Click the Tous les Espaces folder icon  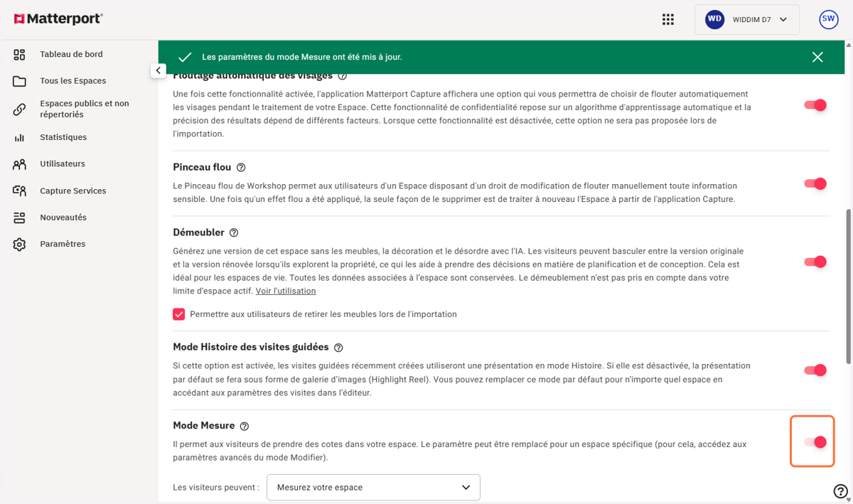[19, 81]
